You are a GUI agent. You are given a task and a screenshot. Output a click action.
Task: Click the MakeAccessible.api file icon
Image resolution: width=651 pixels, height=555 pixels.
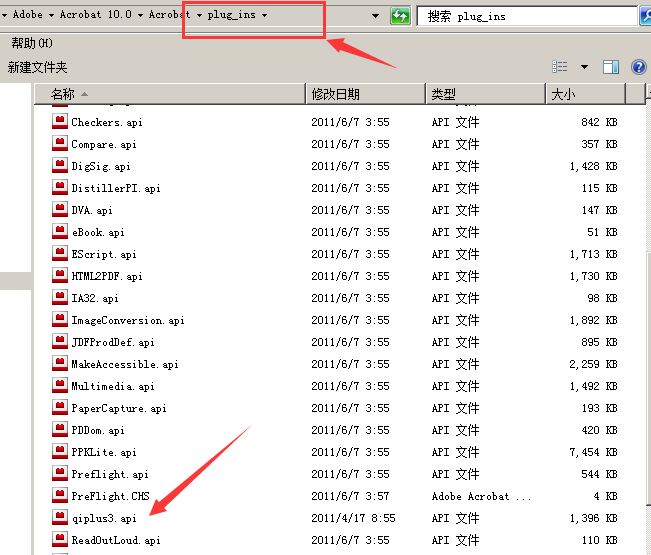coord(60,364)
